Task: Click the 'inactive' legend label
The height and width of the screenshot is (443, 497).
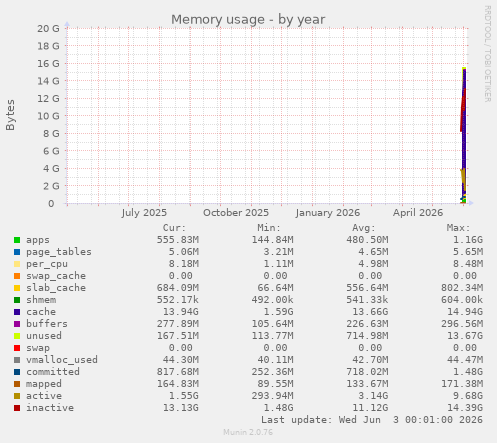Action: 50,408
